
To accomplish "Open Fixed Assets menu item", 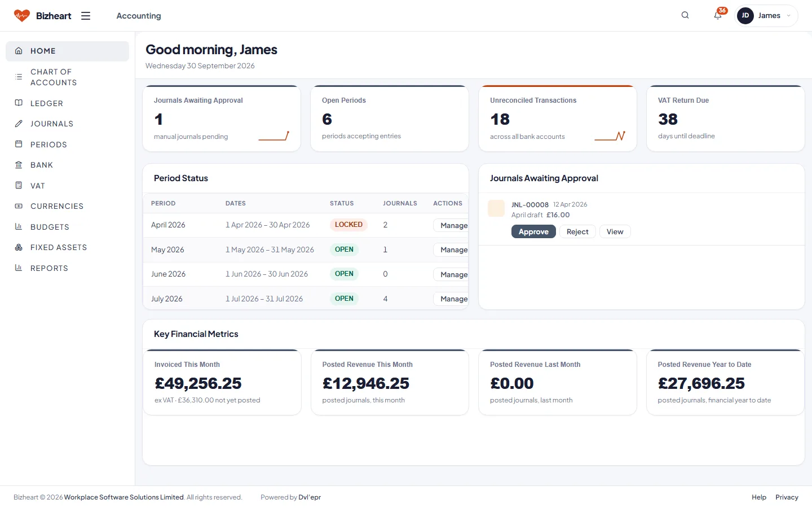I will coord(67,247).
